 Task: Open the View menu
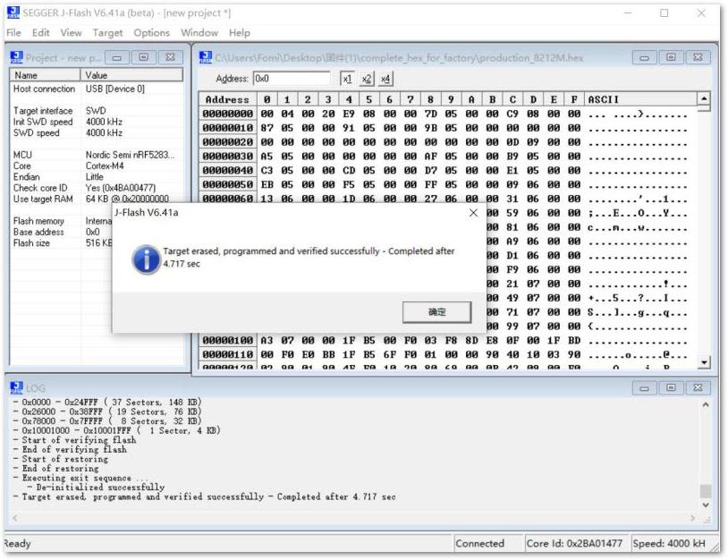click(71, 32)
